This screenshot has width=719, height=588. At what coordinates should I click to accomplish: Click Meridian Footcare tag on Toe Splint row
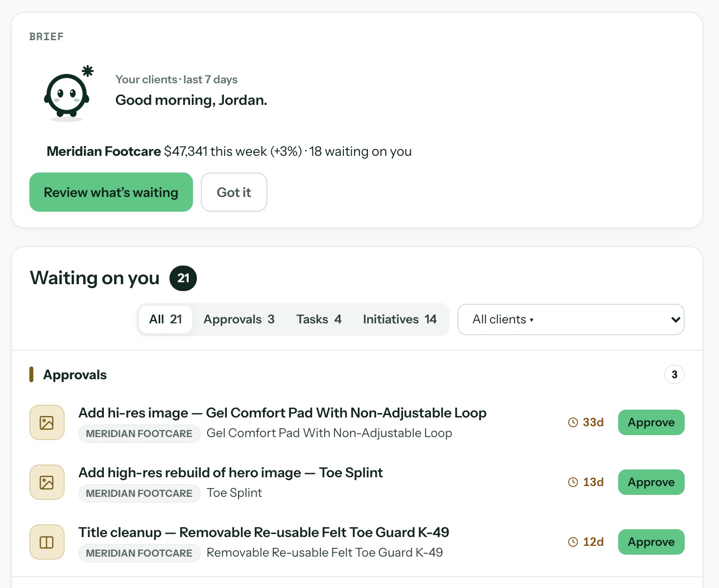pos(139,493)
